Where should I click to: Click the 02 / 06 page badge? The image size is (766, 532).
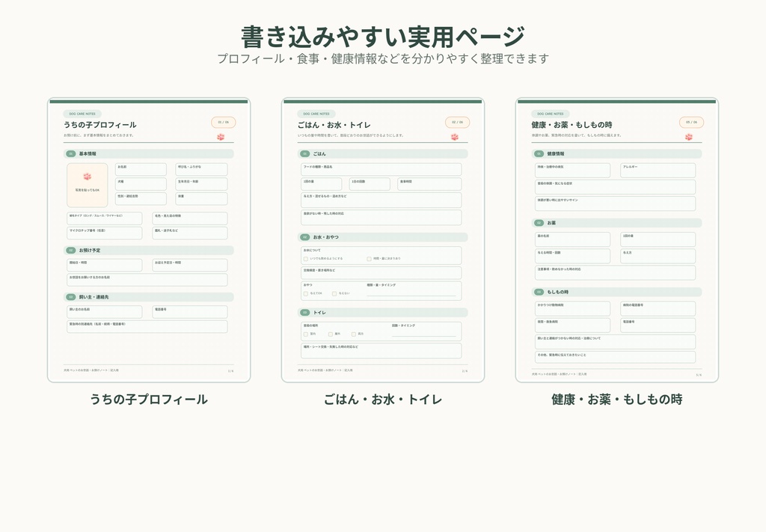pos(457,122)
